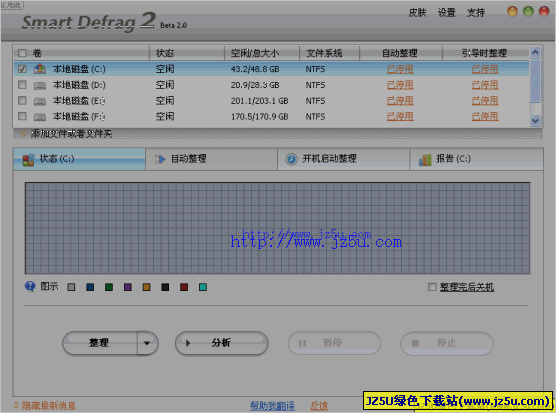Switch to the 开机启动整理 tab
Screen dimensions: 556x413
pos(344,159)
